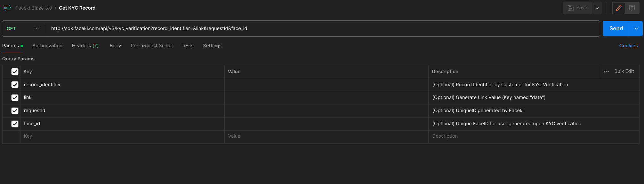Send the KYC record request
Viewport: 644px width, 184px height.
[x=616, y=29]
